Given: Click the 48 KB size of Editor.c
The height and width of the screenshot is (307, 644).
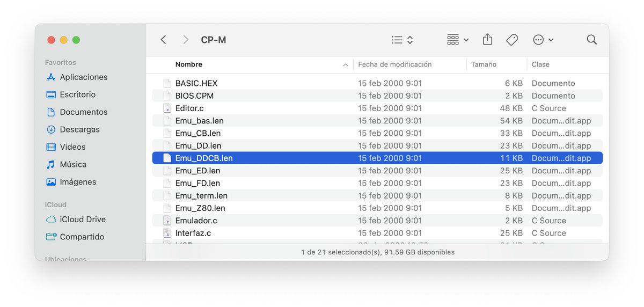Looking at the screenshot, I should pyautogui.click(x=511, y=108).
